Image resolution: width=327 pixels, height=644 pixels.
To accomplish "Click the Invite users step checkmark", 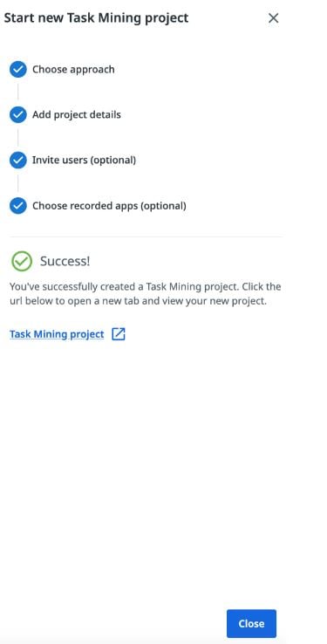I will tap(18, 161).
